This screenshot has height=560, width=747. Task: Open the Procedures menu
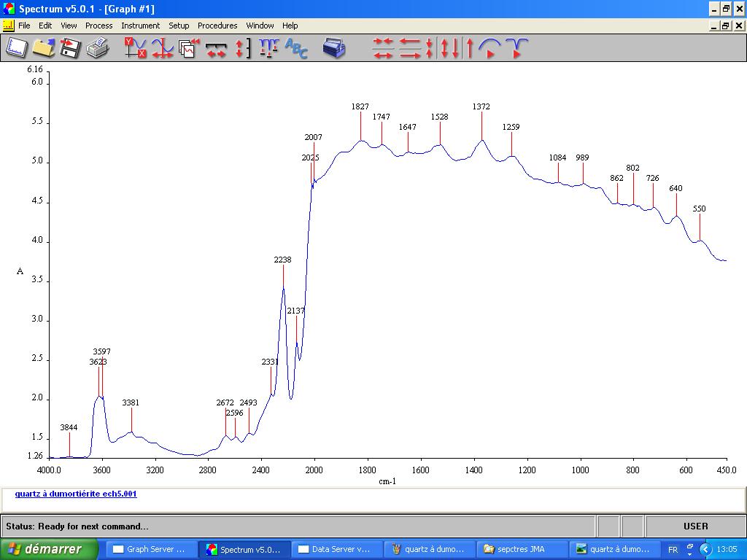pyautogui.click(x=217, y=26)
